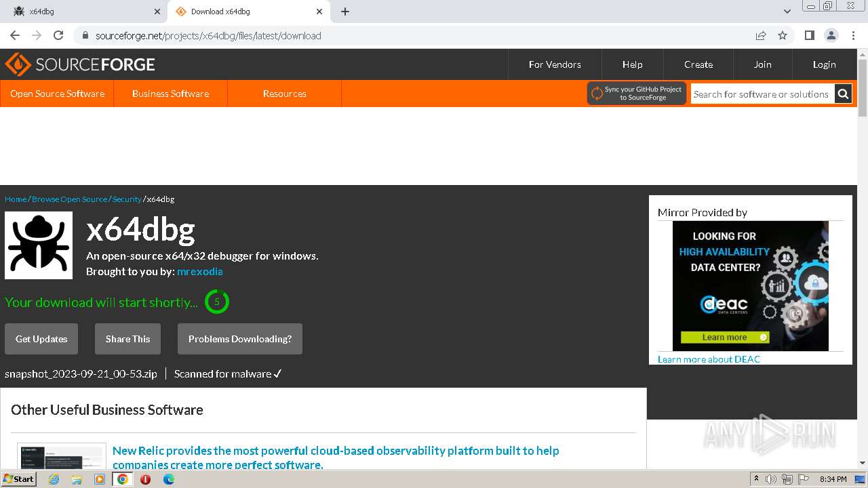Click the SourceForge logo
This screenshot has width=868, height=488.
pos(80,64)
